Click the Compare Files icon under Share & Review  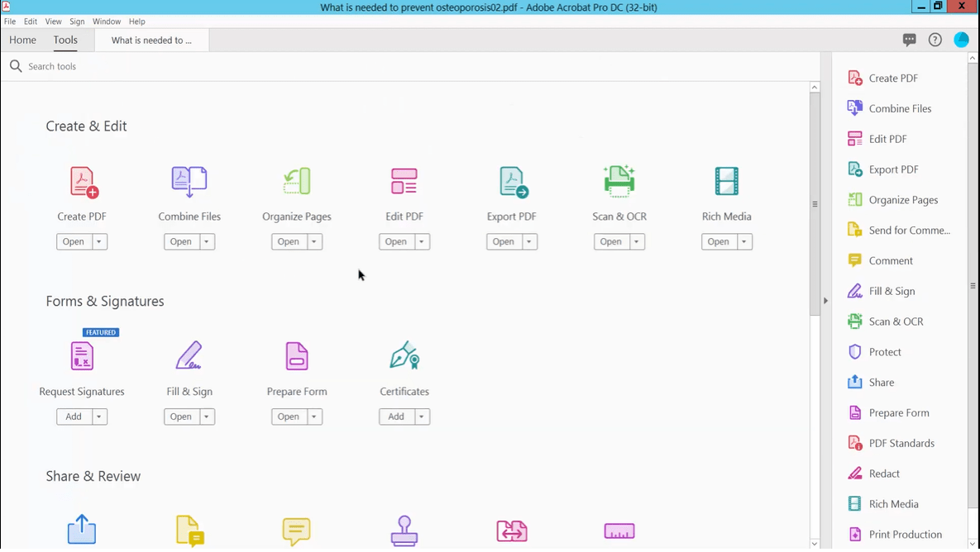(512, 531)
